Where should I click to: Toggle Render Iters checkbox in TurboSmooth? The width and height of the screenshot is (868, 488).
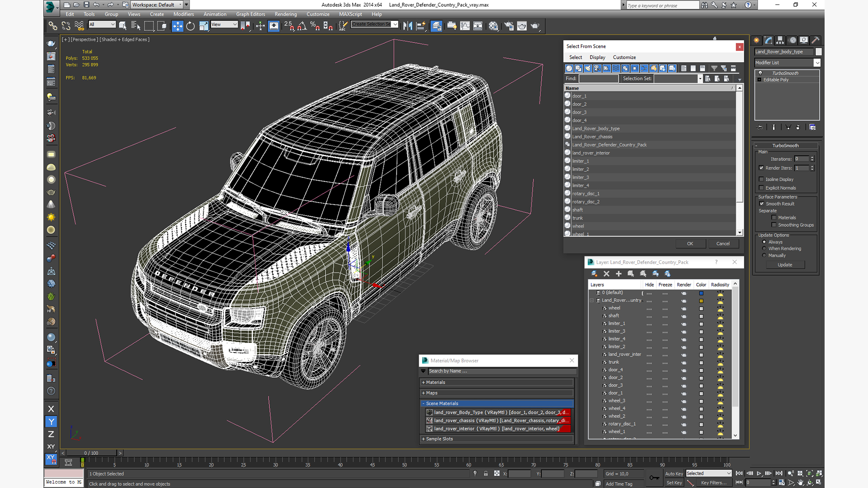pos(761,168)
